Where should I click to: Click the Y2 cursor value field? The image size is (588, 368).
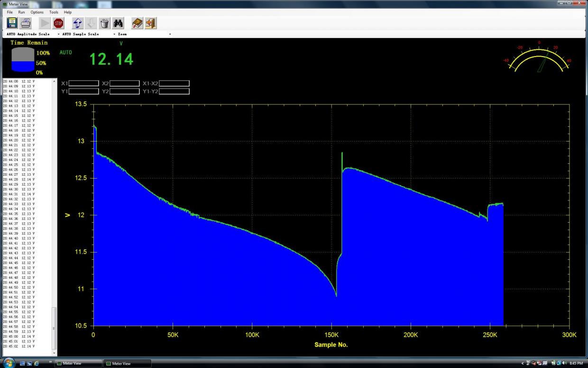(x=125, y=91)
